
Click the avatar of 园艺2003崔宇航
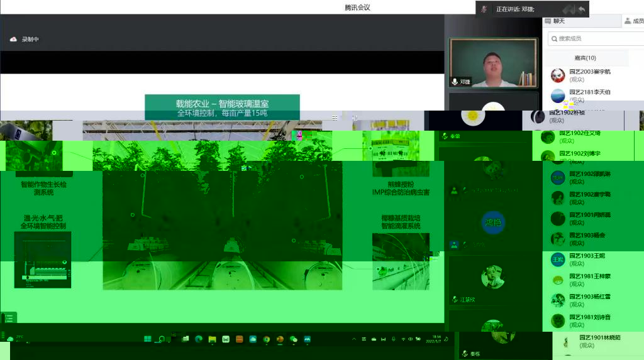[x=558, y=75]
